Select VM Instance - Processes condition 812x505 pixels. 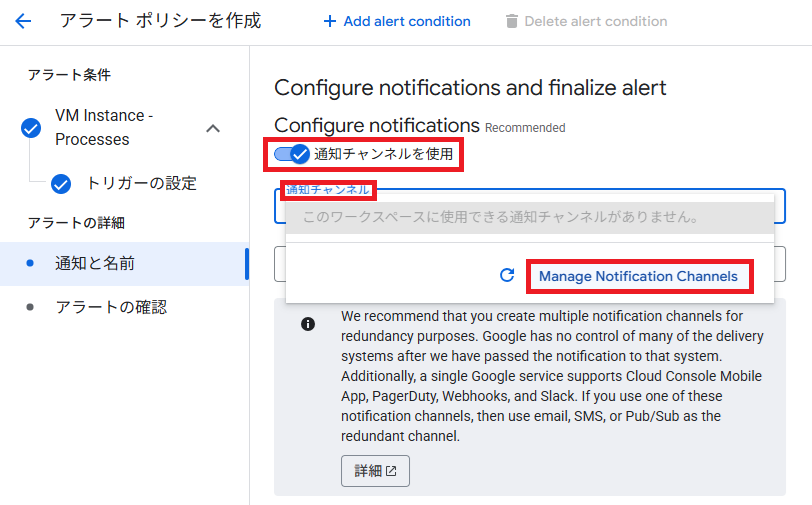click(104, 127)
